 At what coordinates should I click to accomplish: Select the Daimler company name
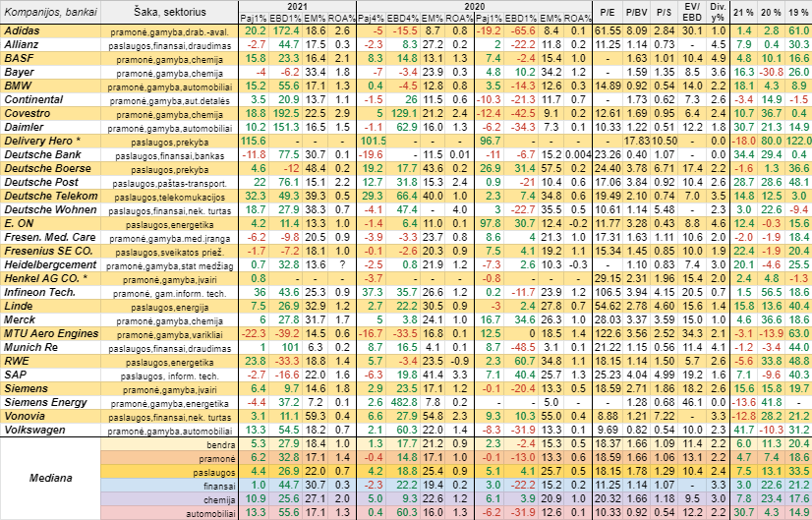pos(50,128)
